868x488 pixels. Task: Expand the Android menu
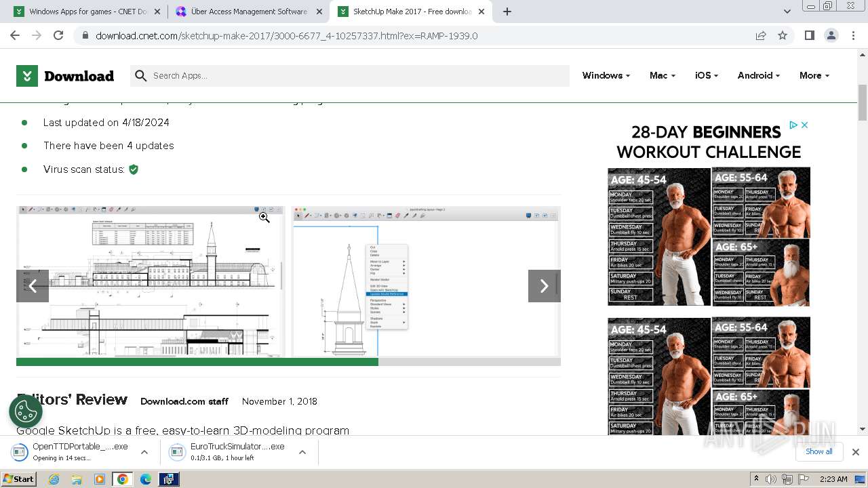click(758, 75)
